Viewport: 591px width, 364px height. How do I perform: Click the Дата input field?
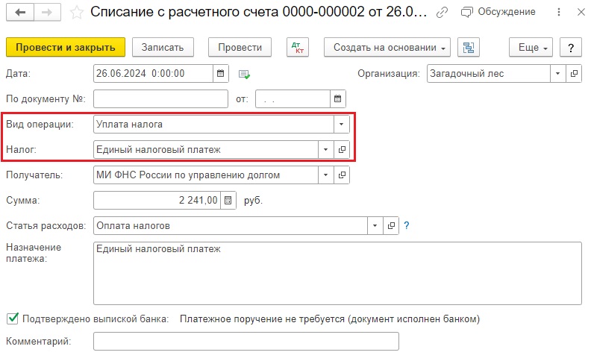tap(153, 74)
